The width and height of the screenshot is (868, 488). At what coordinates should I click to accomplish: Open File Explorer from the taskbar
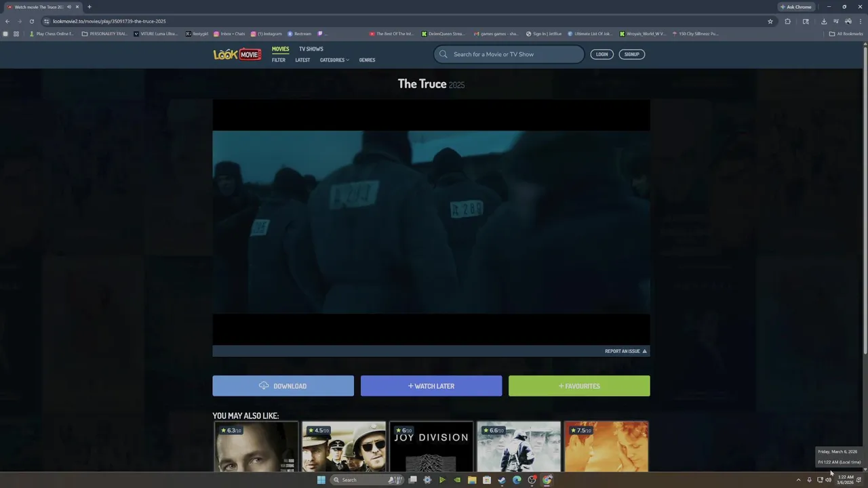pos(472,480)
